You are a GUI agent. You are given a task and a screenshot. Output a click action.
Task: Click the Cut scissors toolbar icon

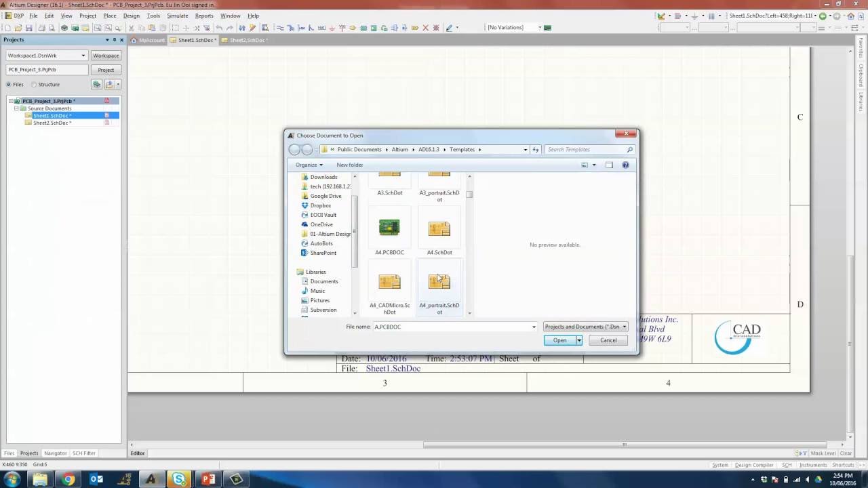(x=131, y=28)
